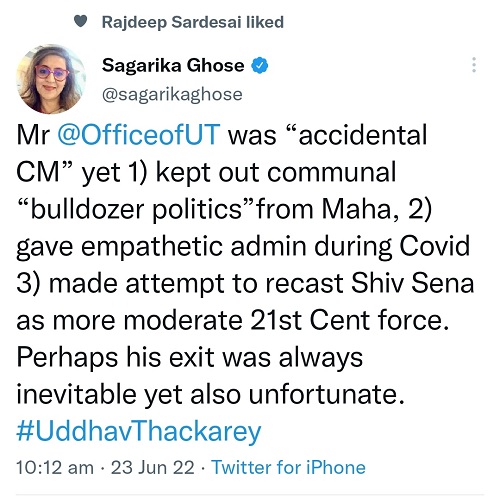Open the three-dot more options menu
This screenshot has width=500, height=497.
(474, 65)
